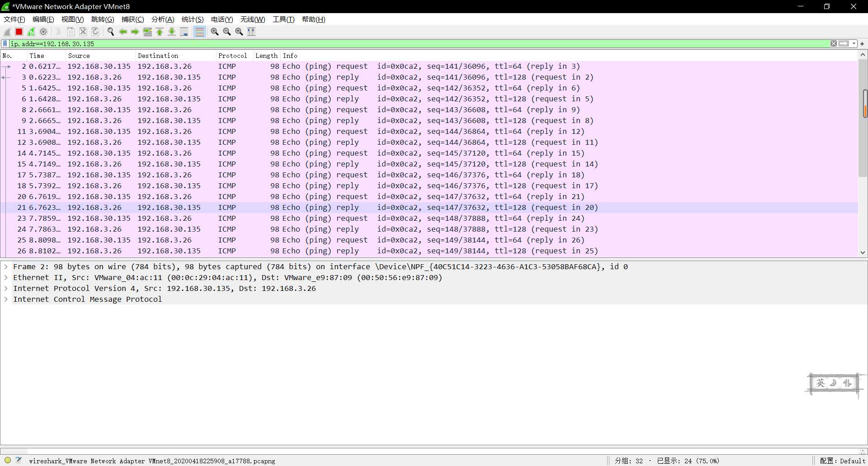
Task: Click the expert information circle in status bar
Action: click(x=8, y=460)
